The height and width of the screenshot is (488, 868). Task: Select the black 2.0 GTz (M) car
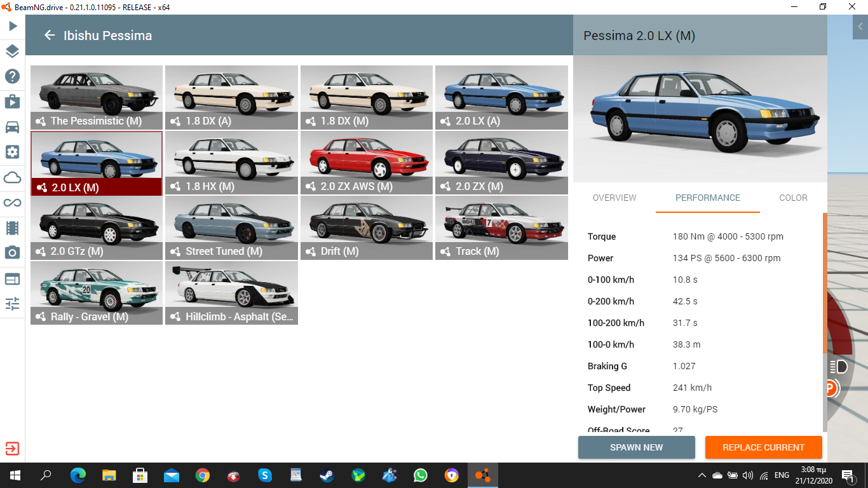click(x=97, y=228)
